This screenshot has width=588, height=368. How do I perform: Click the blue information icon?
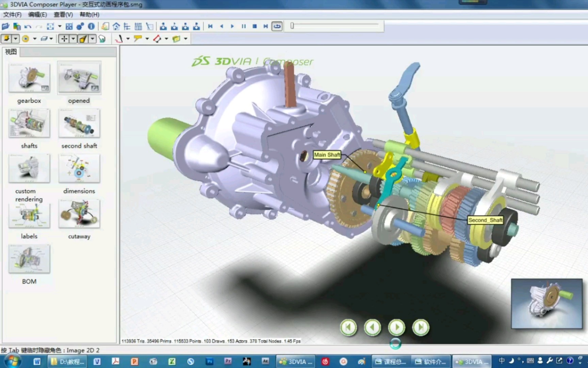(91, 26)
